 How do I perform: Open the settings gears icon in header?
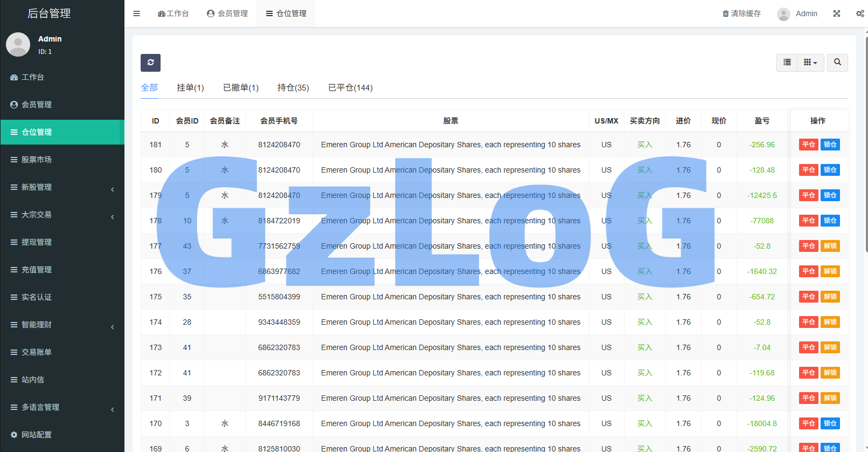point(860,13)
